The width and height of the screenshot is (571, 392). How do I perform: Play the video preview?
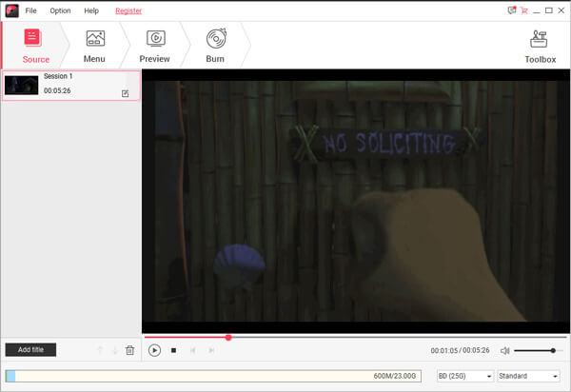(154, 350)
